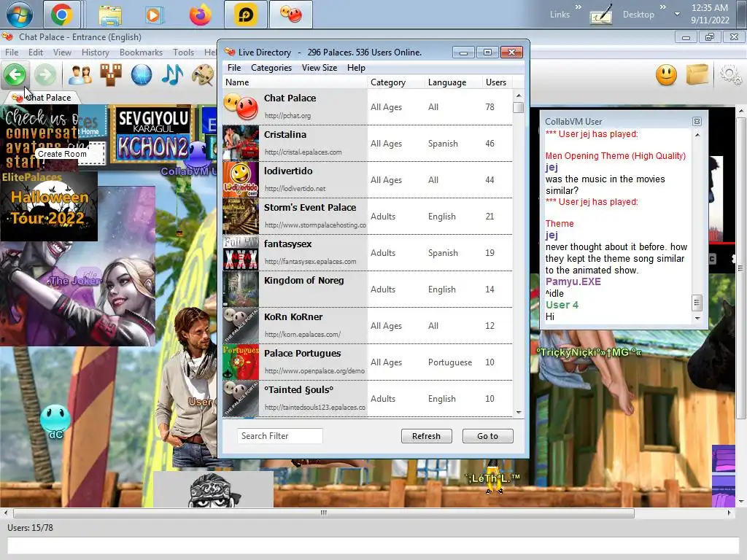Viewport: 747px width, 560px height.
Task: Open the blue globe directory icon
Action: coord(142,75)
